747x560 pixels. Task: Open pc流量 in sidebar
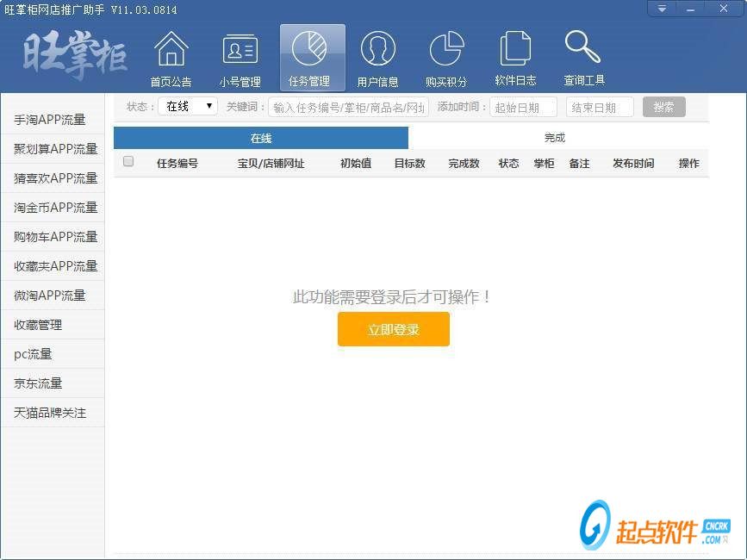tap(53, 354)
